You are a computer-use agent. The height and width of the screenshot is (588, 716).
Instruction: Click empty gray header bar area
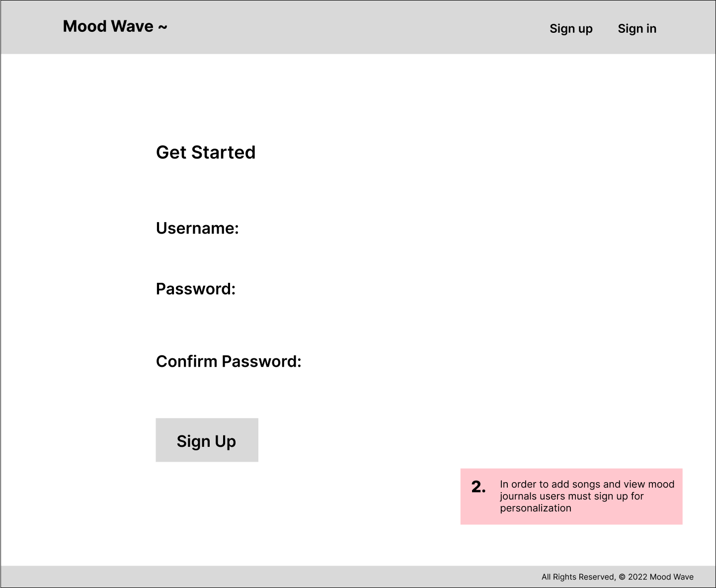(348, 27)
